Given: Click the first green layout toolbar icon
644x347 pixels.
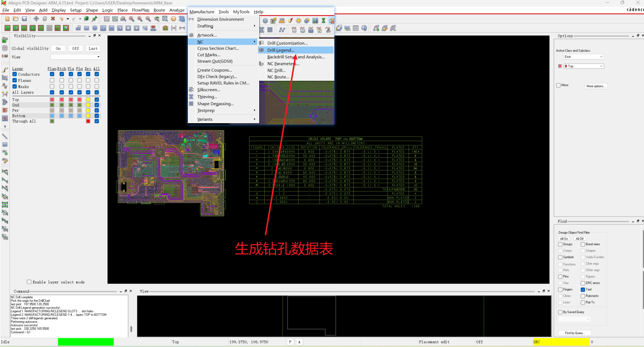Looking at the screenshot, I should coord(7,28).
